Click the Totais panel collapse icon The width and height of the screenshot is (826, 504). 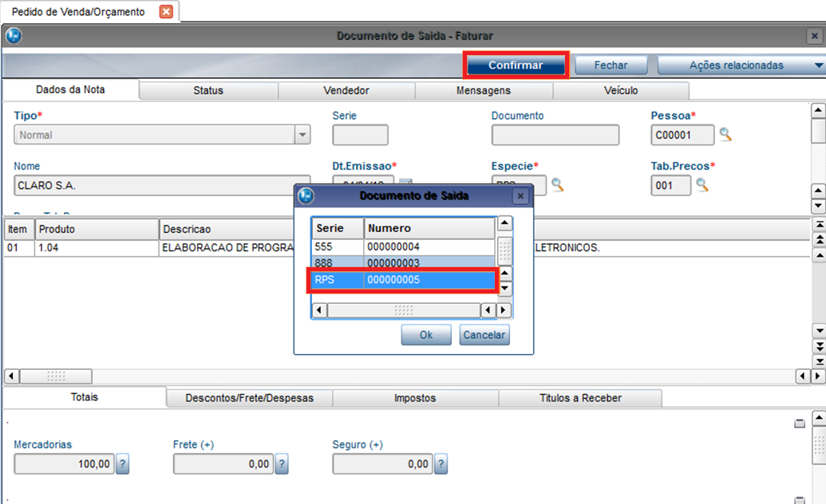pos(800,423)
